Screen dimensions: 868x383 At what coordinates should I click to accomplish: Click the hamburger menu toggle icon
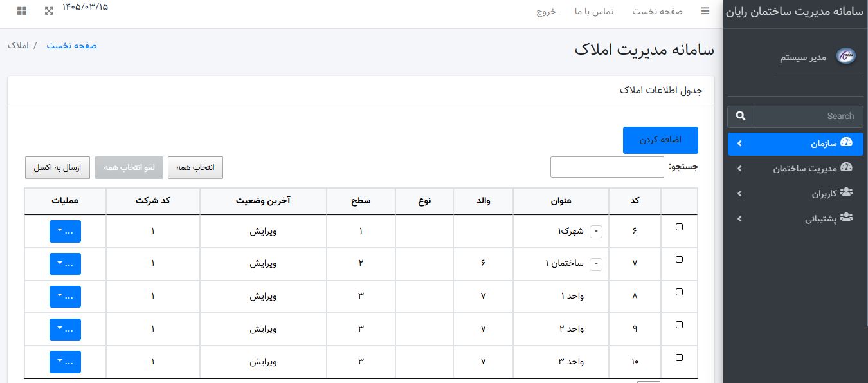pos(705,12)
